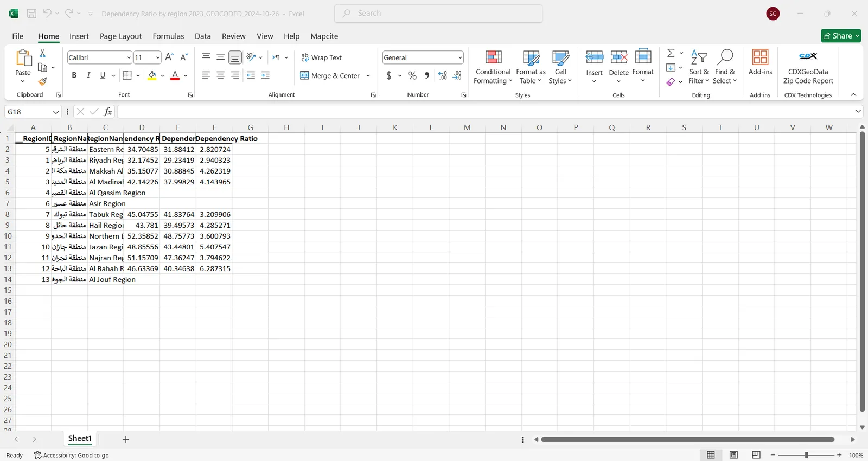Toggle Bold formatting
The height and width of the screenshot is (461, 868).
click(x=74, y=75)
